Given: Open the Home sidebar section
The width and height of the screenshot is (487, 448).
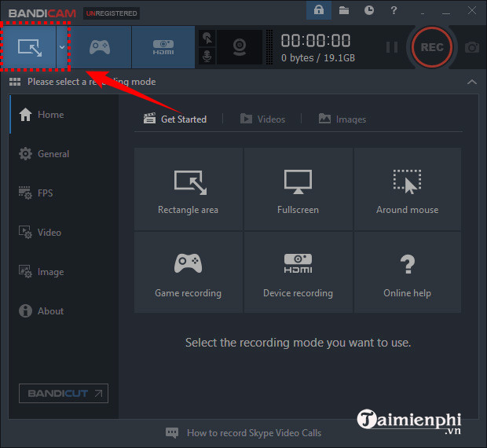Looking at the screenshot, I should coord(64,115).
